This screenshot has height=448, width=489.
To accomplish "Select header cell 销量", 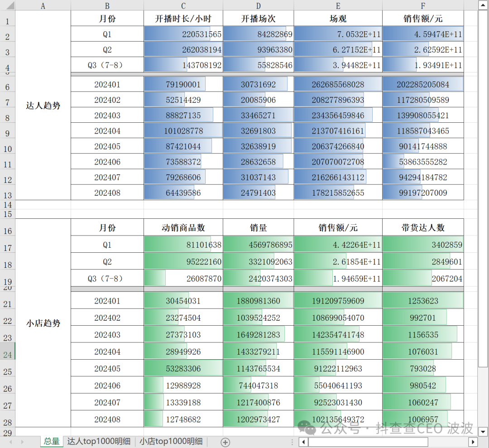I will pos(258,227).
